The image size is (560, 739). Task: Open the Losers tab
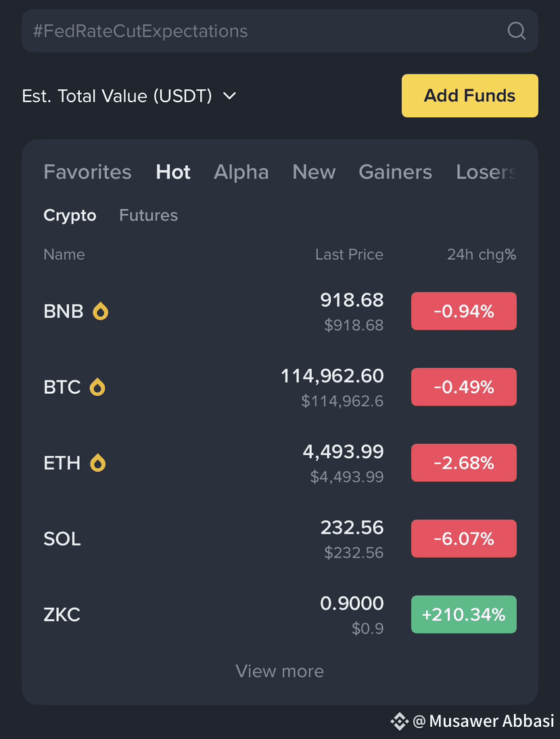tap(486, 172)
